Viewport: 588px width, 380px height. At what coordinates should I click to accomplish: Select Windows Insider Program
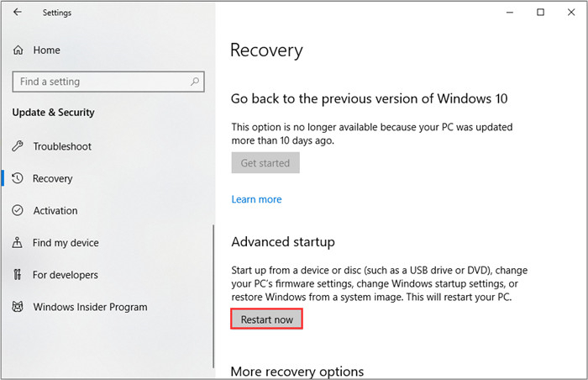pyautogui.click(x=90, y=307)
